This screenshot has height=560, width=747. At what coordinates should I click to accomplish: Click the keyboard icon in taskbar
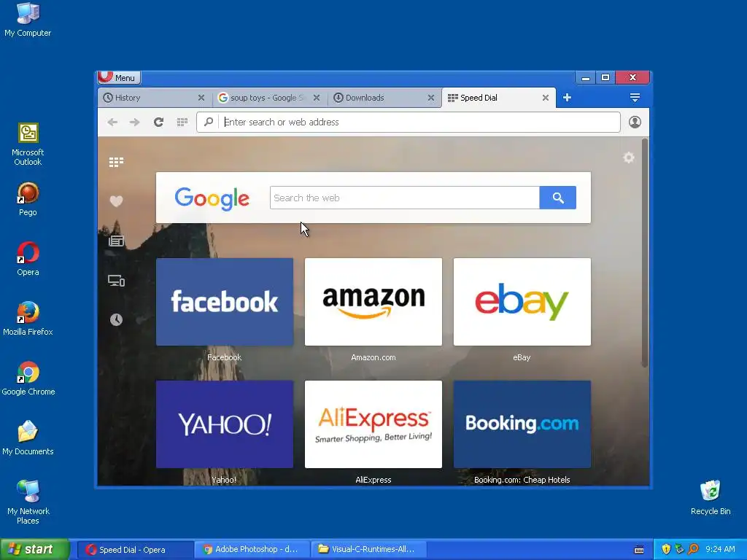tap(639, 550)
